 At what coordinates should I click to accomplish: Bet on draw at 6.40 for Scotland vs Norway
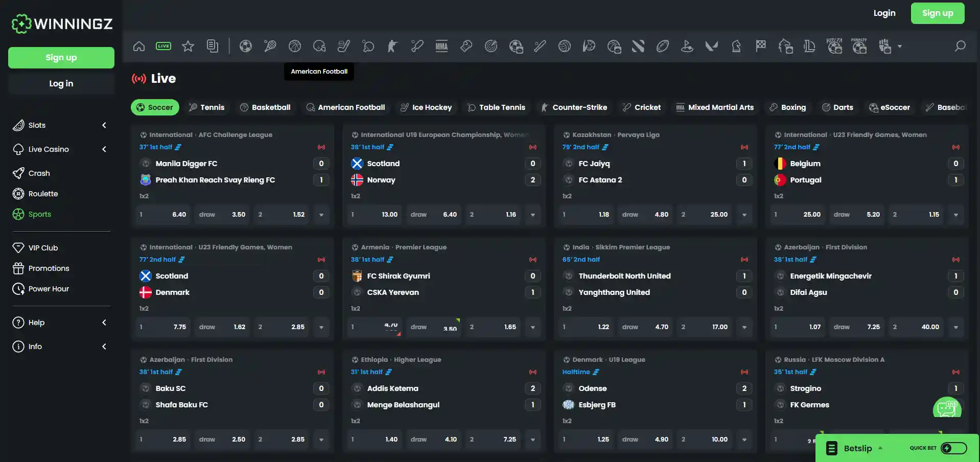(434, 215)
